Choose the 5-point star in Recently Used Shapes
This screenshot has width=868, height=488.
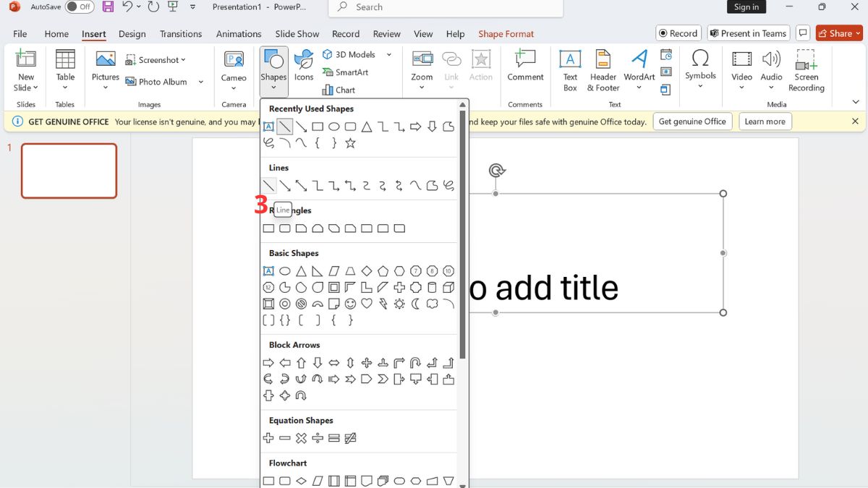350,143
